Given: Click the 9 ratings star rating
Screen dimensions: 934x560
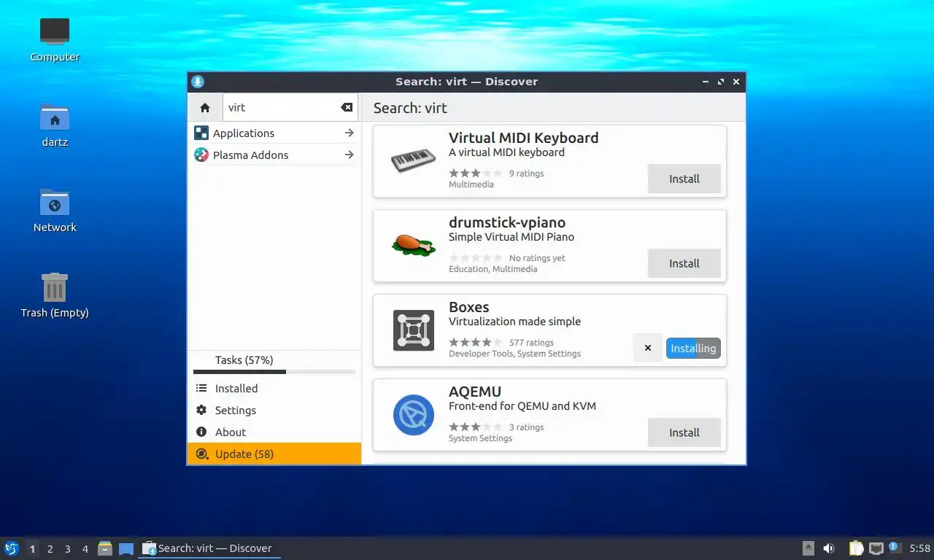Looking at the screenshot, I should 475,174.
